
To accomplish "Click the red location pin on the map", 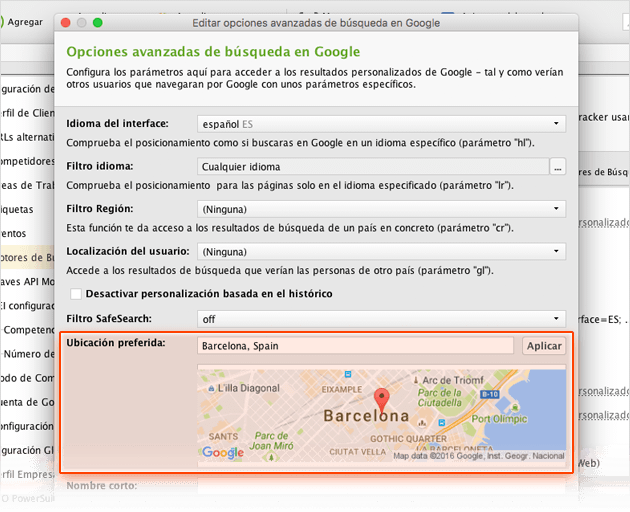I will coord(380,400).
